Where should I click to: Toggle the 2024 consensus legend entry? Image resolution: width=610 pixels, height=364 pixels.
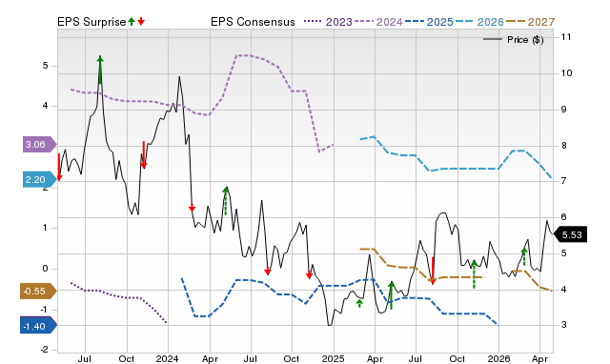point(378,22)
